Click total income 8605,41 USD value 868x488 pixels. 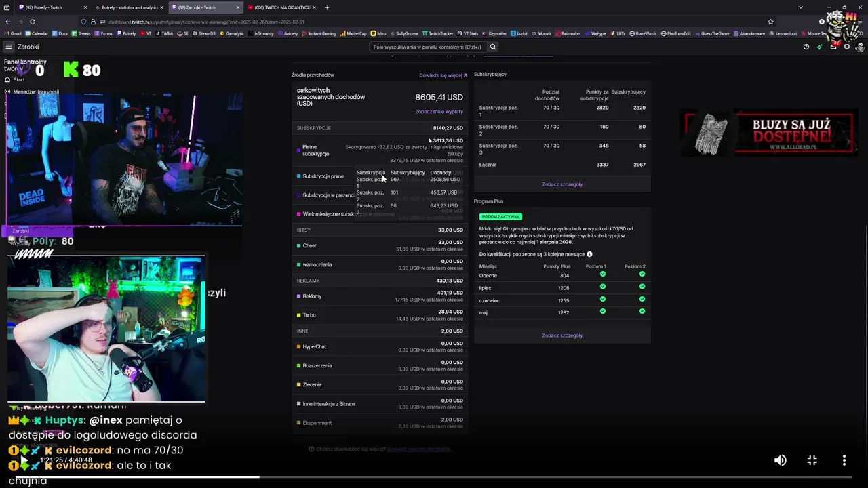click(x=439, y=97)
